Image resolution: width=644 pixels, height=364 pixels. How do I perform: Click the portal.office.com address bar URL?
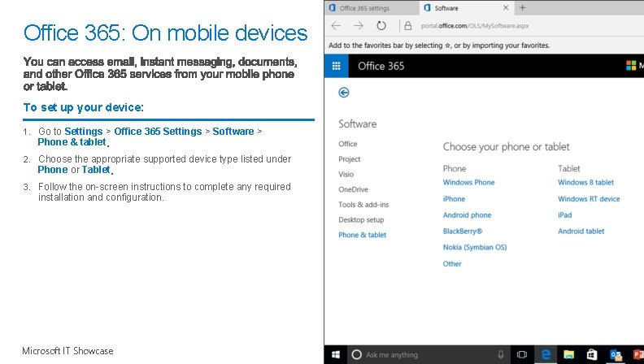coord(475,26)
